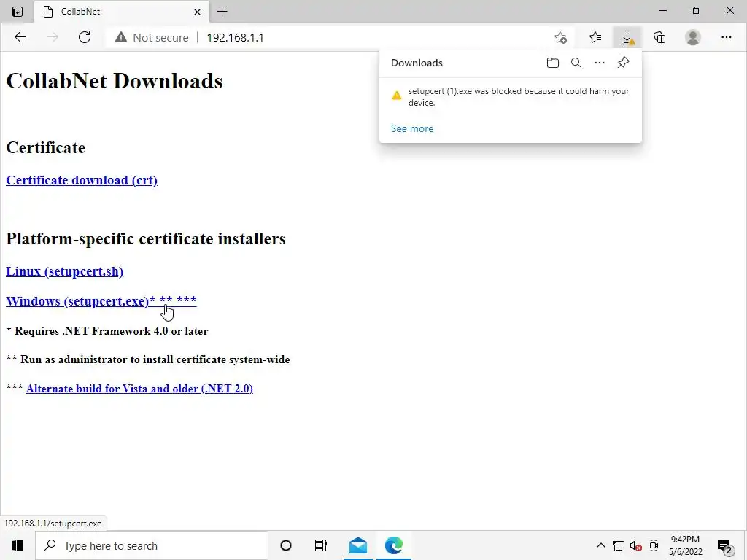Open Certificate download (crt) link
Screen dimensions: 747x560
(x=82, y=181)
